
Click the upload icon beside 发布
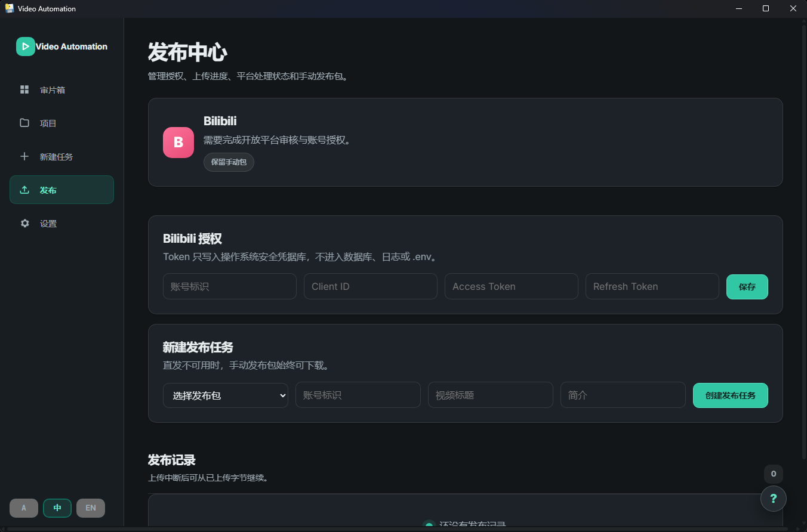24,190
